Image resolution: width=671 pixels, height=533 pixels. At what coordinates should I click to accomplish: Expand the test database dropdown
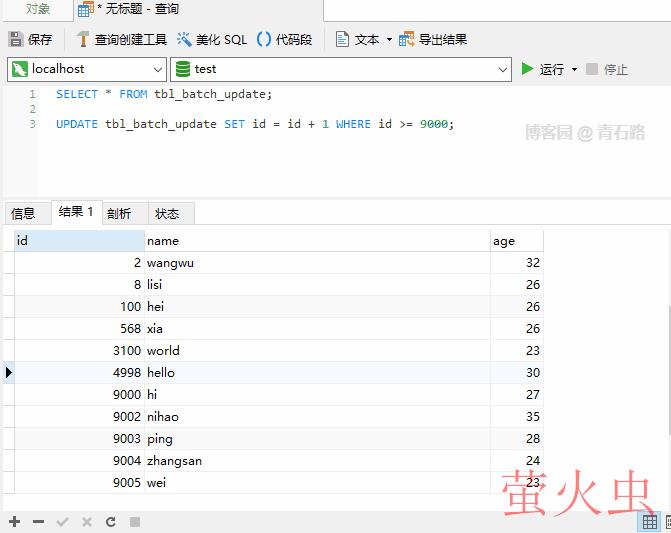tap(503, 69)
